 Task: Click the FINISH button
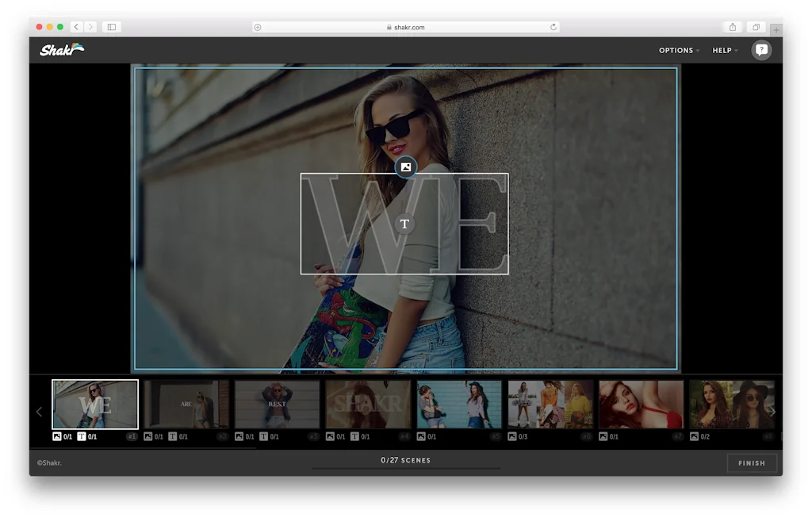click(x=751, y=462)
